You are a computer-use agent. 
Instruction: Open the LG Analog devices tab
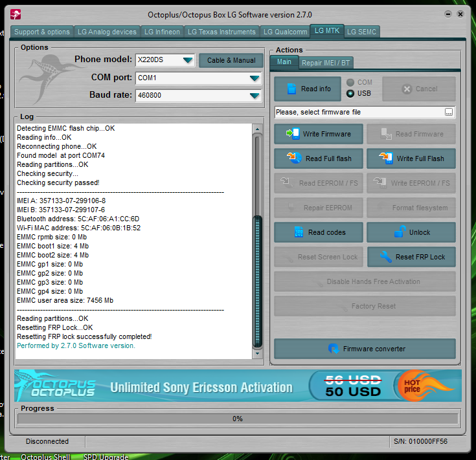click(107, 32)
